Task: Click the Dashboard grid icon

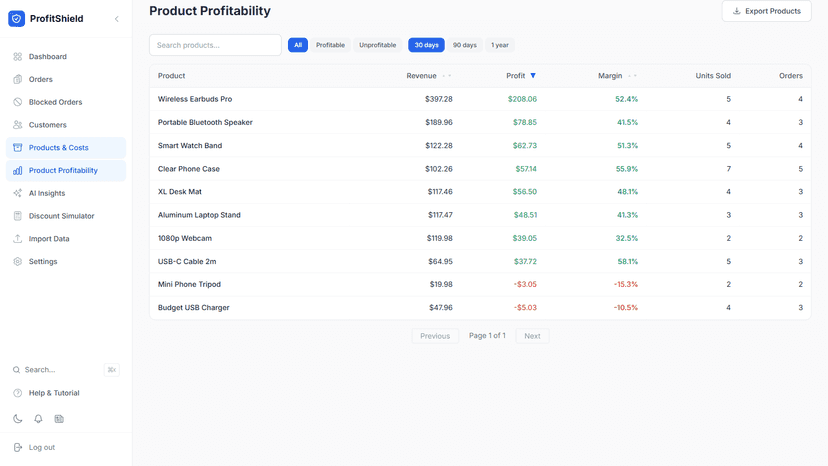Action: point(17,57)
